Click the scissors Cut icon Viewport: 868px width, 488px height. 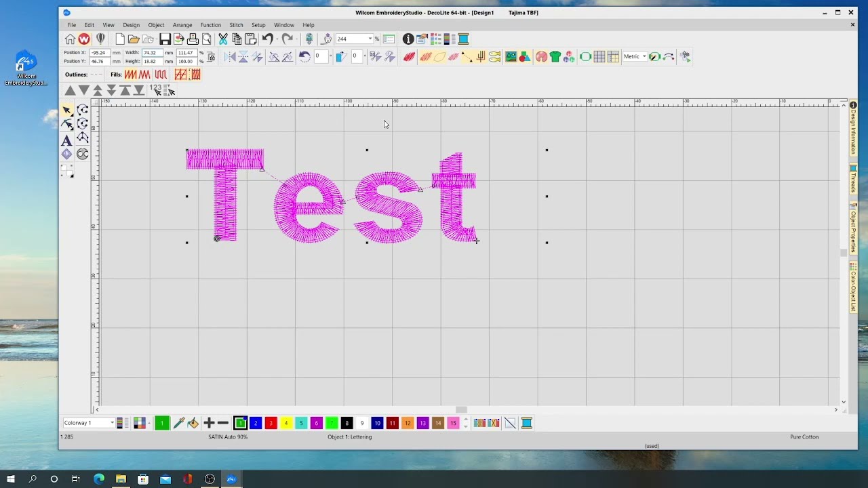[x=222, y=39]
